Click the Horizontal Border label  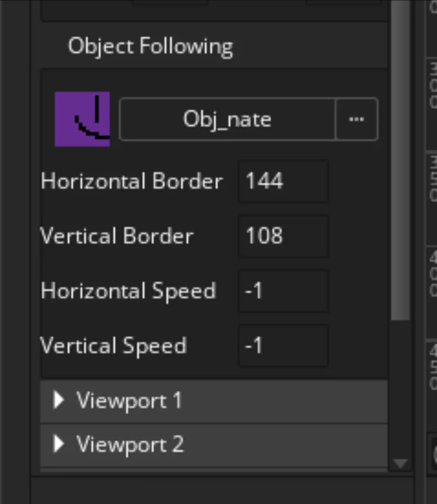132,182
